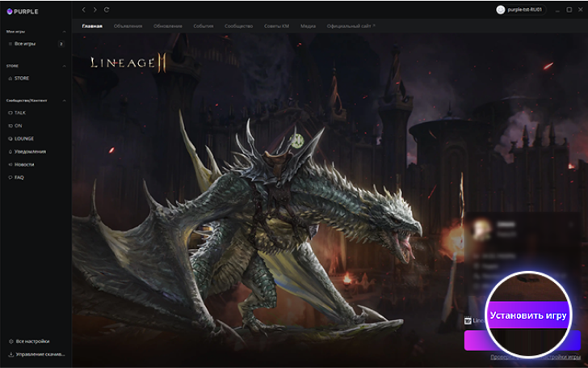Viewport: 588px width, 368px height.
Task: Collapse the Сообщество/Контент section
Action: click(x=64, y=100)
